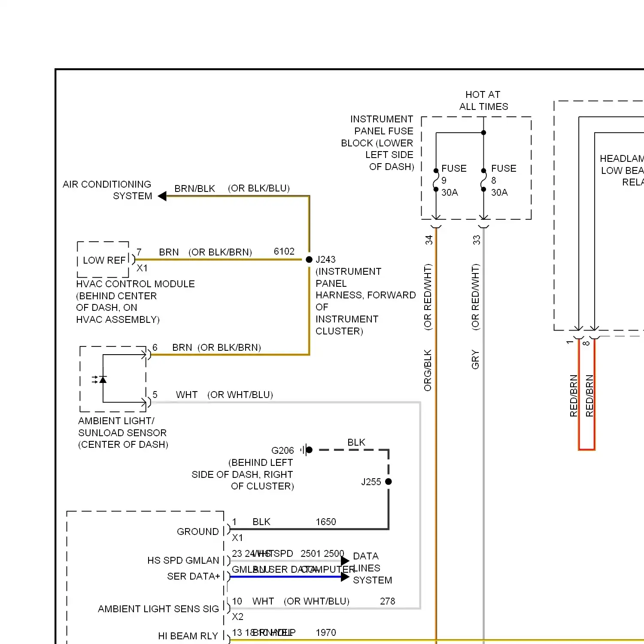Click the air conditioning system arrowhead
Image resolution: width=644 pixels, height=644 pixels.
click(x=162, y=196)
